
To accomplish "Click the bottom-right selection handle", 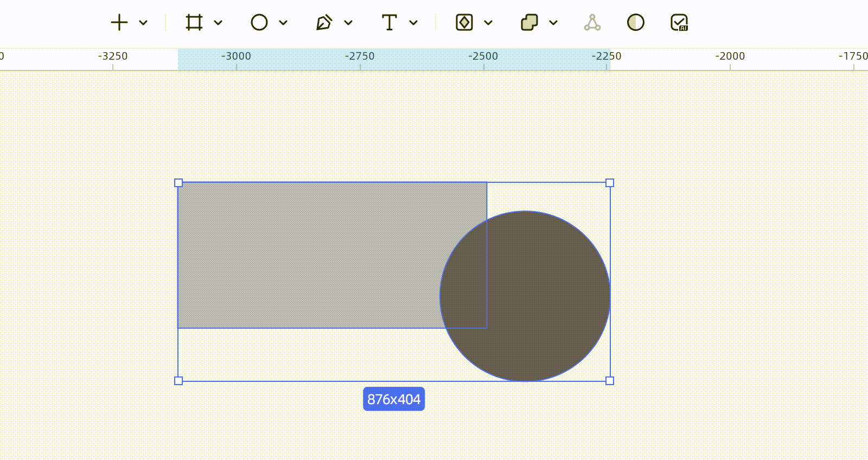I will 610,381.
